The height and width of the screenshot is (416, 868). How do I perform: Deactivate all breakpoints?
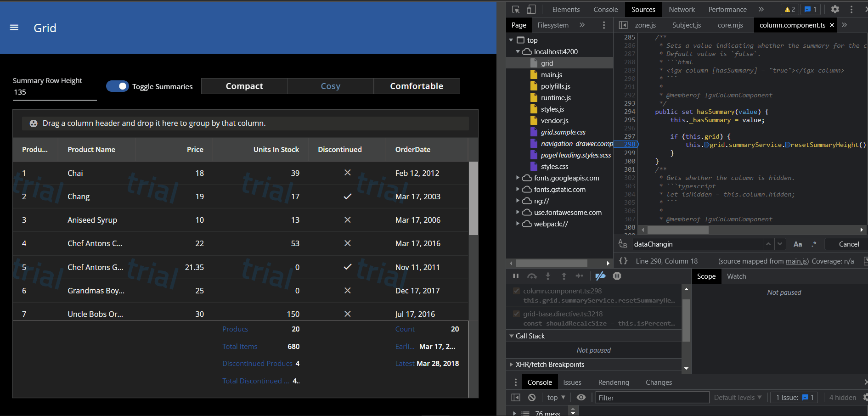600,276
